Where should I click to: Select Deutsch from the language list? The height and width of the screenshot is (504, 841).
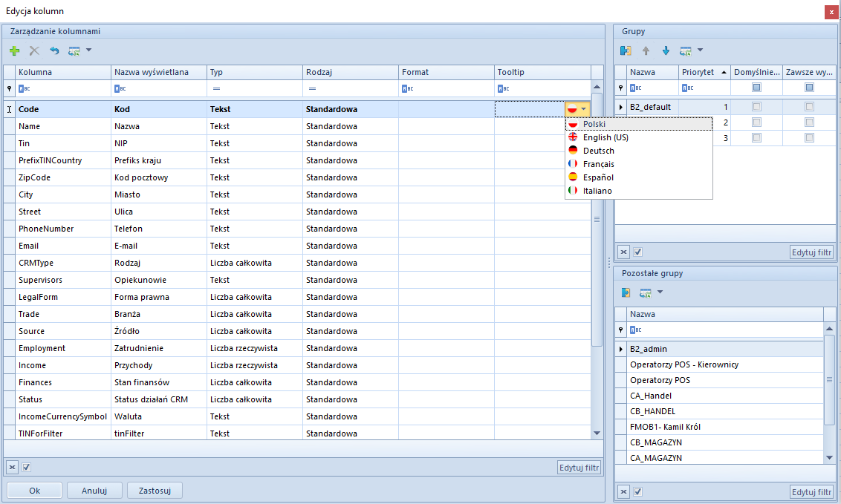639,151
